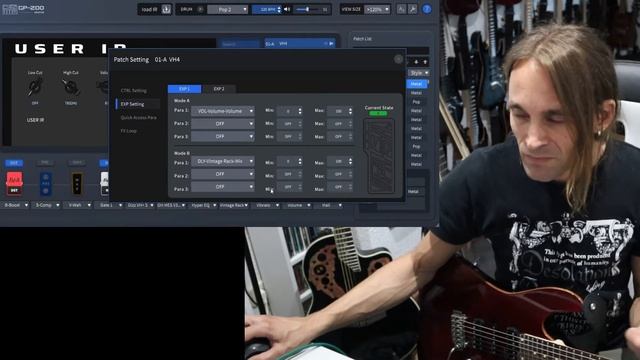Open Mode B Para 1 DLY-Vintage Rack dropdown
Image resolution: width=640 pixels, height=360 pixels.
click(222, 161)
